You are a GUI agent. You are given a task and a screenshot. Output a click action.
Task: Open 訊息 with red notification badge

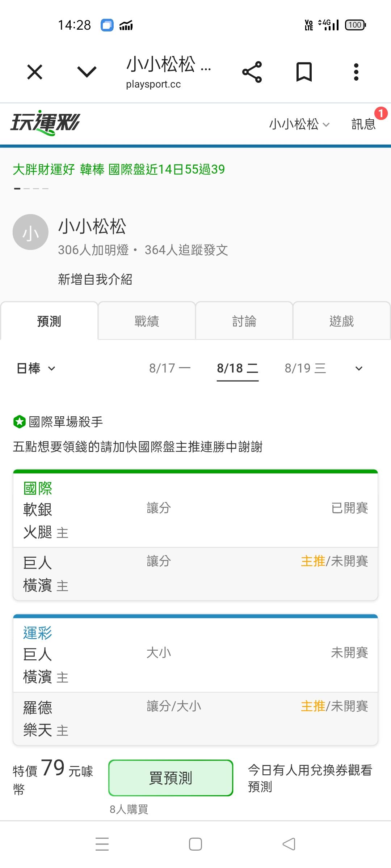pyautogui.click(x=364, y=124)
